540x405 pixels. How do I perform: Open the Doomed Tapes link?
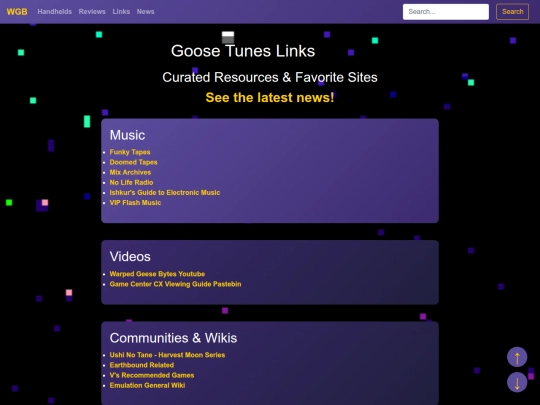pyautogui.click(x=134, y=162)
